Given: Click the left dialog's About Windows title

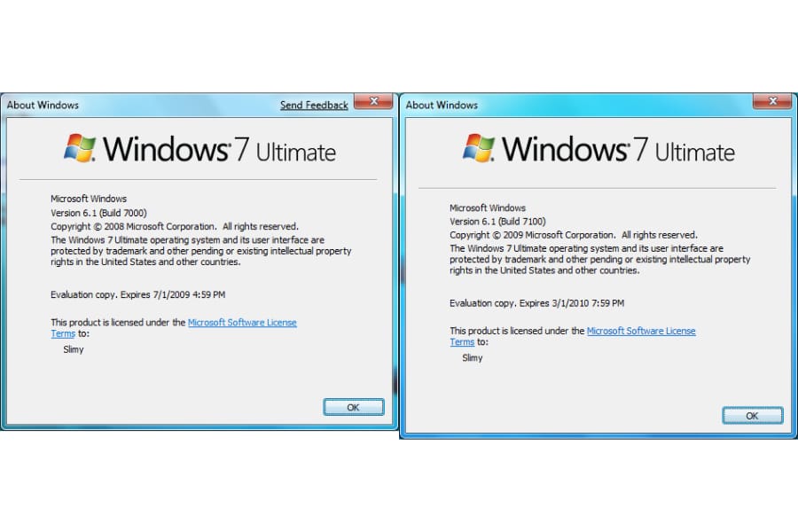Looking at the screenshot, I should pos(43,106).
